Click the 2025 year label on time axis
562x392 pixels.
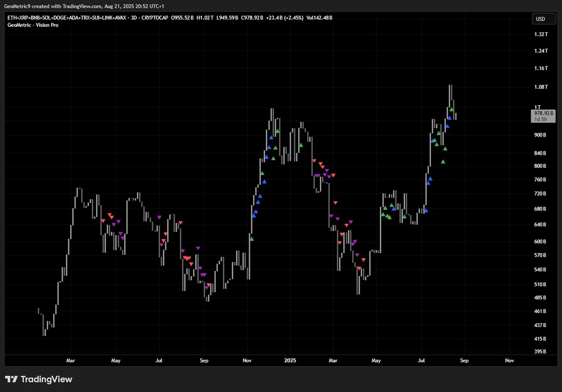pos(289,361)
